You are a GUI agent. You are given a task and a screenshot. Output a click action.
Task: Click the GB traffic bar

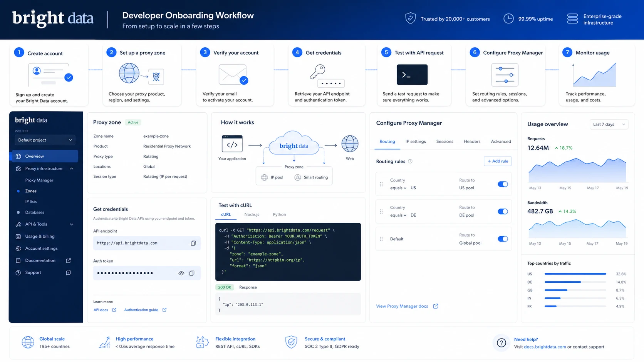pyautogui.click(x=575, y=290)
